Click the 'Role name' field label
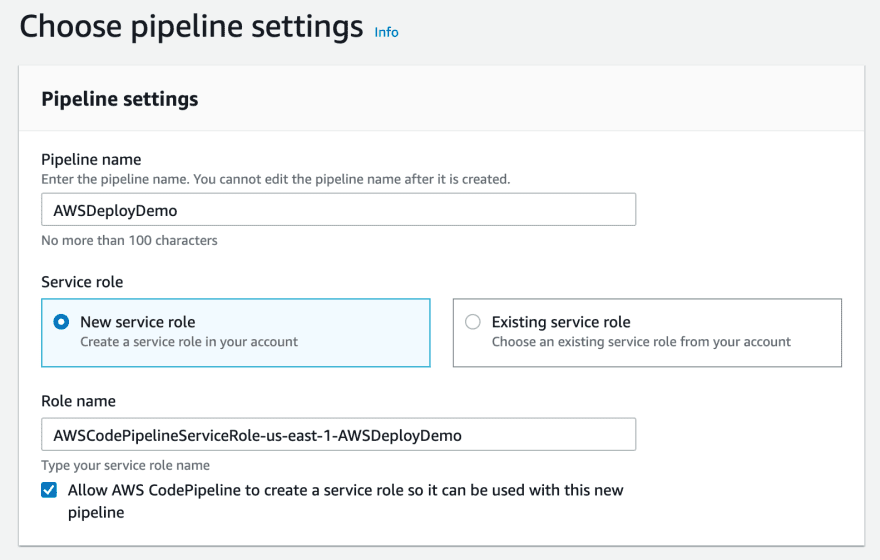Image resolution: width=880 pixels, height=560 pixels. coord(79,401)
